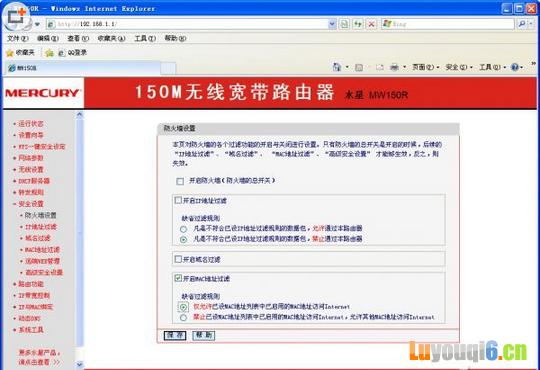Image resolution: width=540 pixels, height=370 pixels.
Task: Click the blue help question mark icon
Action: tap(515, 67)
